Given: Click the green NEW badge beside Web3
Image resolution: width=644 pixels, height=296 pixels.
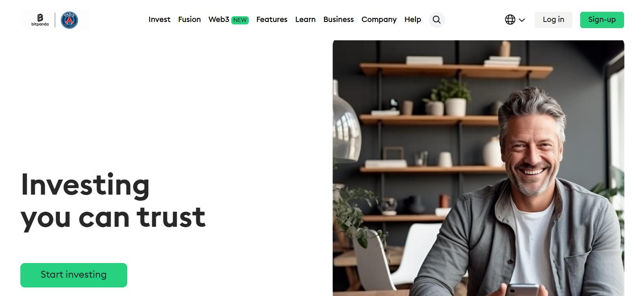Looking at the screenshot, I should (240, 20).
